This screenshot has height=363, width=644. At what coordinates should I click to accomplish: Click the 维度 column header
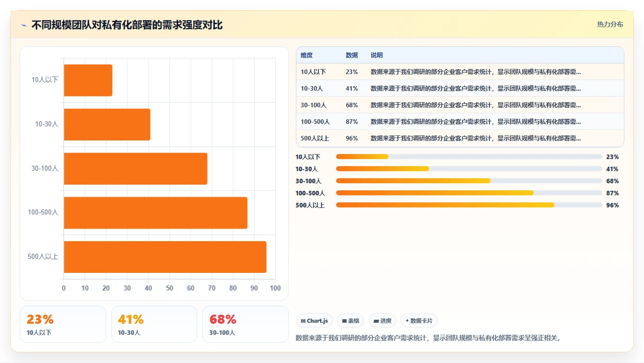pos(306,55)
